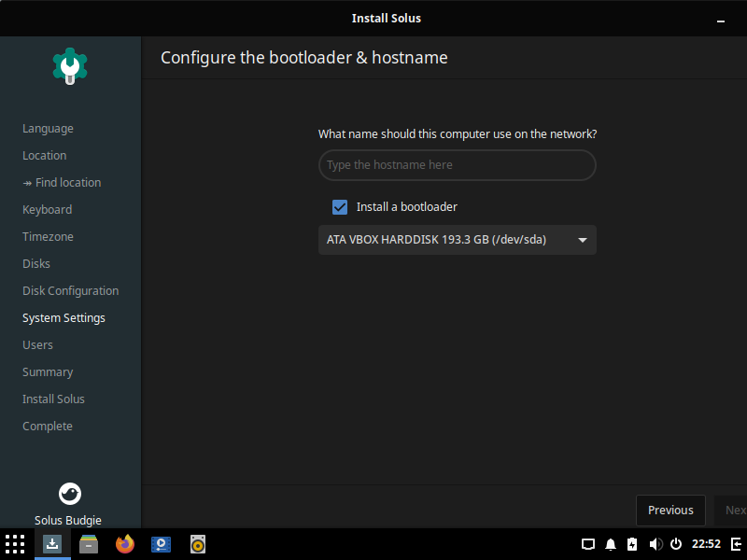Select Summary step in sidebar
747x560 pixels.
(x=48, y=372)
